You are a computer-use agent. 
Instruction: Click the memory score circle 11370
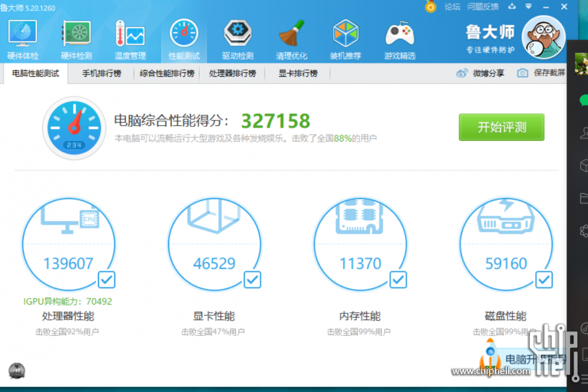(360, 245)
